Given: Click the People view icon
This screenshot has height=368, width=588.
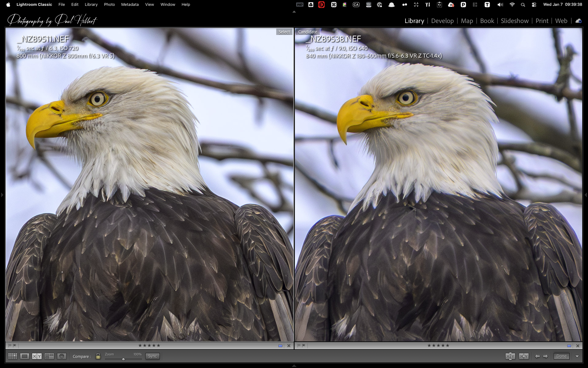Looking at the screenshot, I should click(62, 356).
